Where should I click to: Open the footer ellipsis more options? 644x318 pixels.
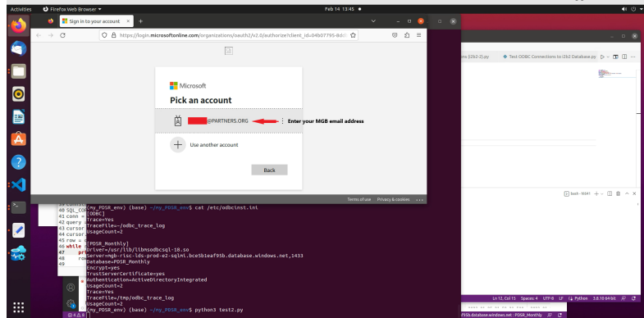(x=419, y=200)
